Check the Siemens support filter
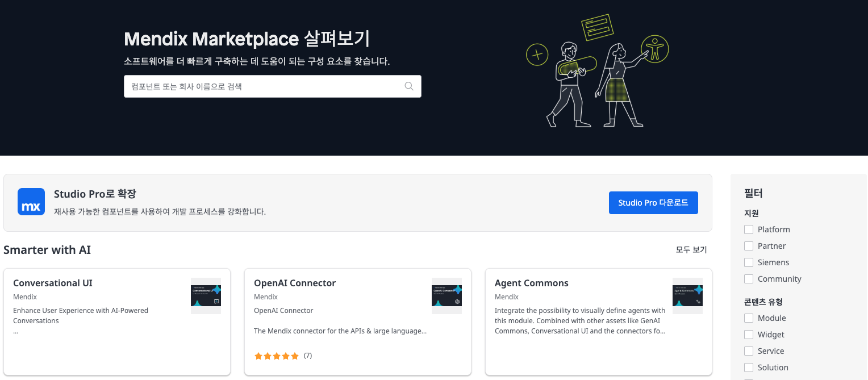Image resolution: width=868 pixels, height=380 pixels. click(x=749, y=262)
